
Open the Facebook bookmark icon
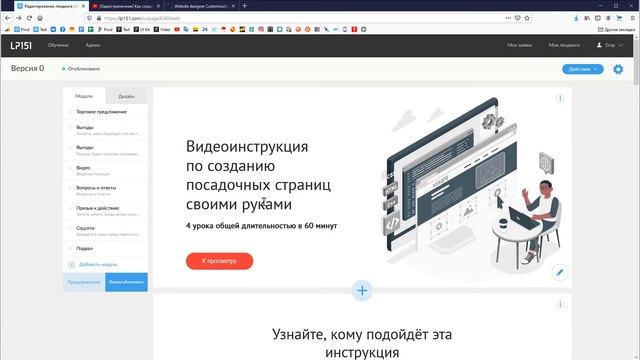click(x=62, y=29)
